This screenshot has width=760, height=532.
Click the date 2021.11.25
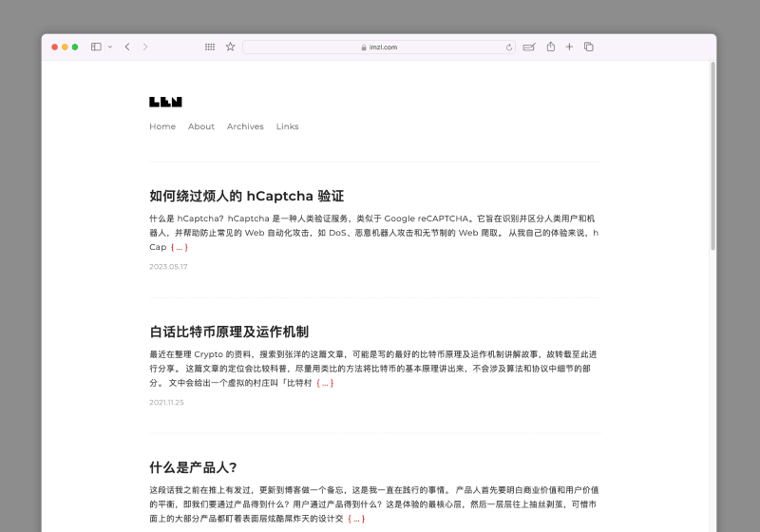coord(167,402)
